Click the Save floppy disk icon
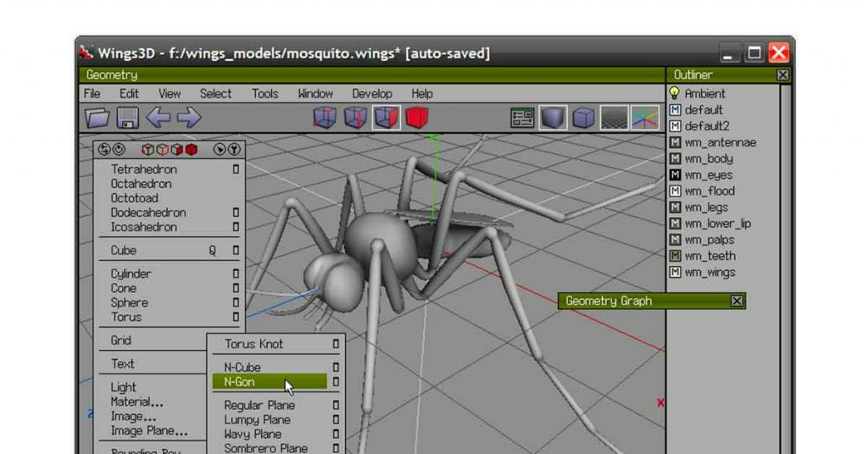Viewport: 868px width, 454px height. pos(128,118)
